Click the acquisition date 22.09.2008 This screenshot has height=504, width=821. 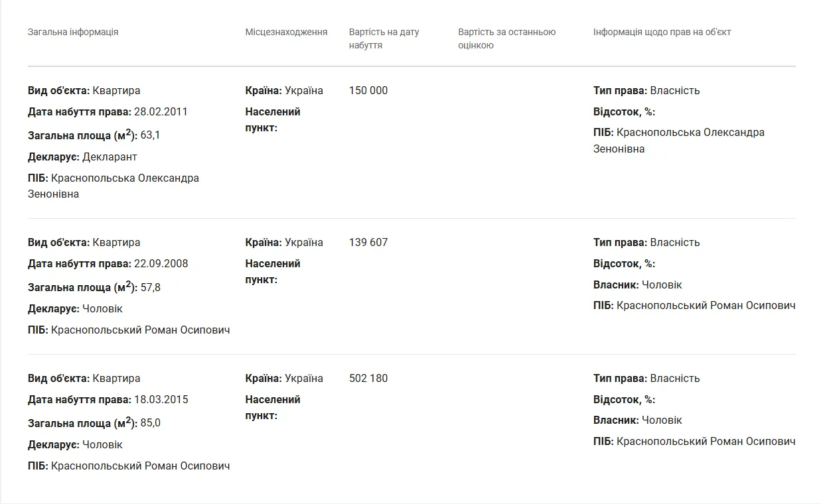coord(161,263)
